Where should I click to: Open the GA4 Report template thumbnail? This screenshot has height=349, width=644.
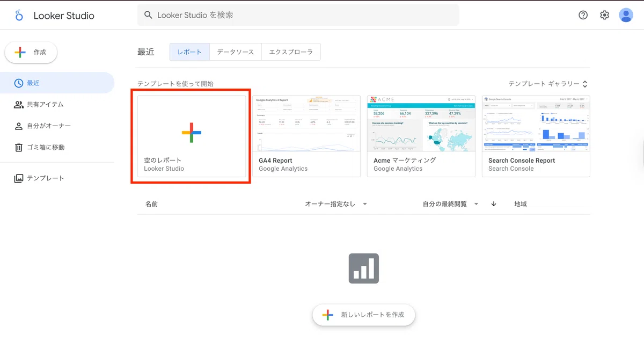306,124
